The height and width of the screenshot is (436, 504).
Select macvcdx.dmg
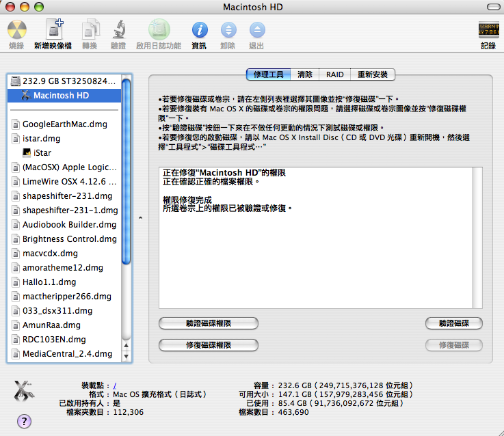[x=64, y=253]
